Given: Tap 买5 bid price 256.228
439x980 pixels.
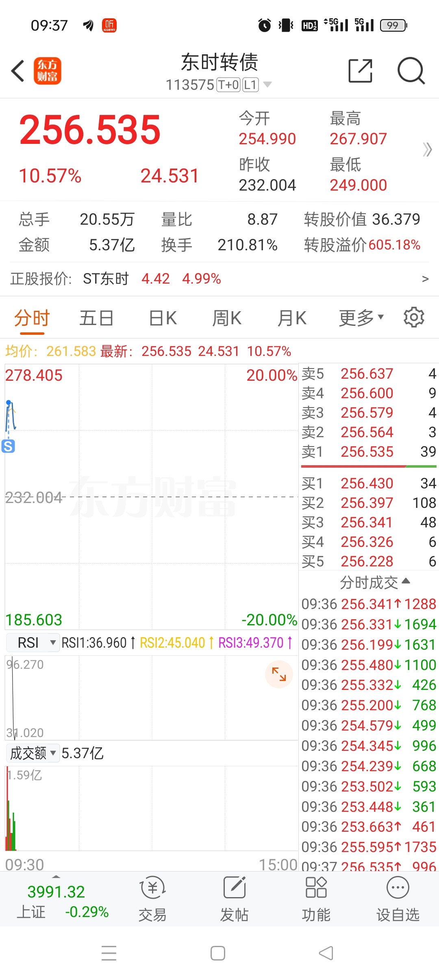Looking at the screenshot, I should click(x=367, y=561).
